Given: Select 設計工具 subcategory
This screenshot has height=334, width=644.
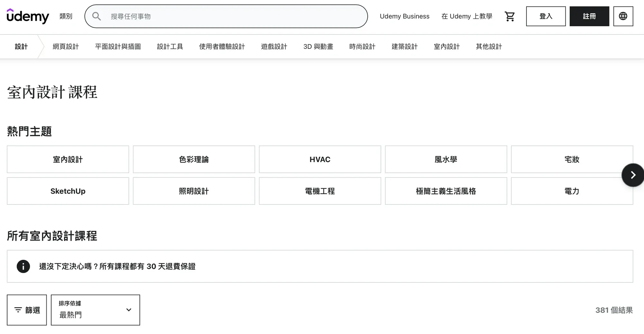Looking at the screenshot, I should click(170, 46).
